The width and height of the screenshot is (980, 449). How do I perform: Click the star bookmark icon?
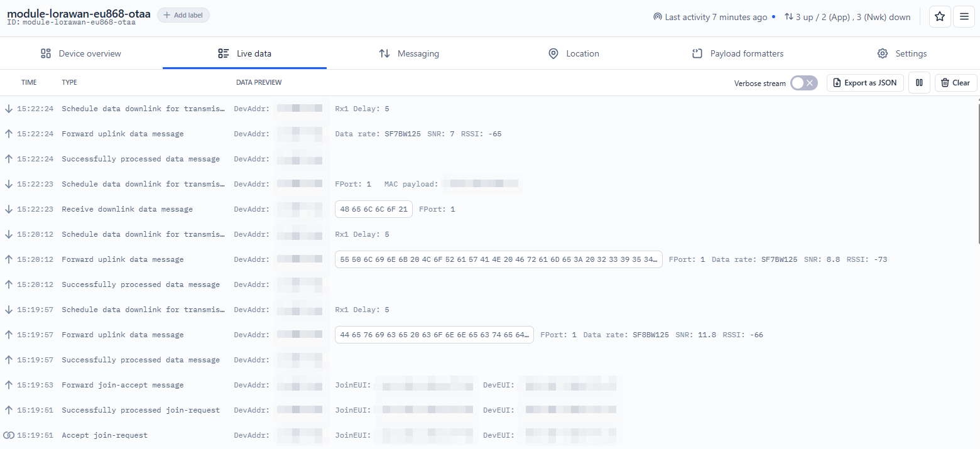pos(940,17)
